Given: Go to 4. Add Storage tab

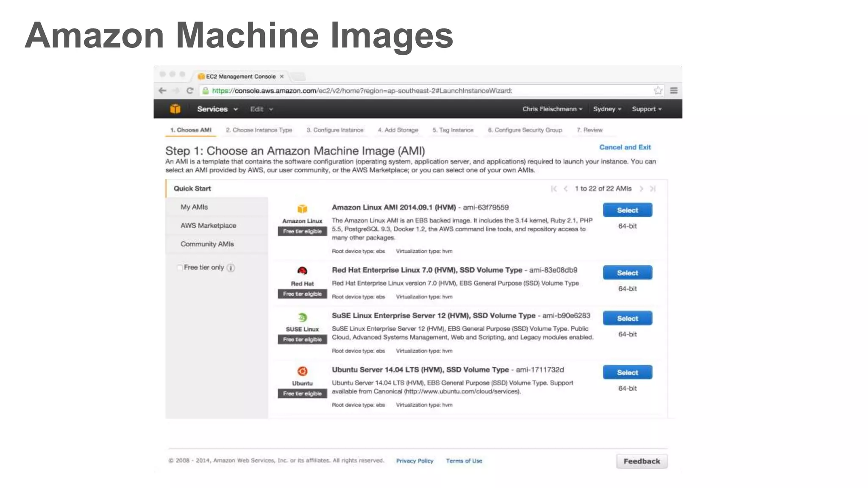Looking at the screenshot, I should coord(398,130).
